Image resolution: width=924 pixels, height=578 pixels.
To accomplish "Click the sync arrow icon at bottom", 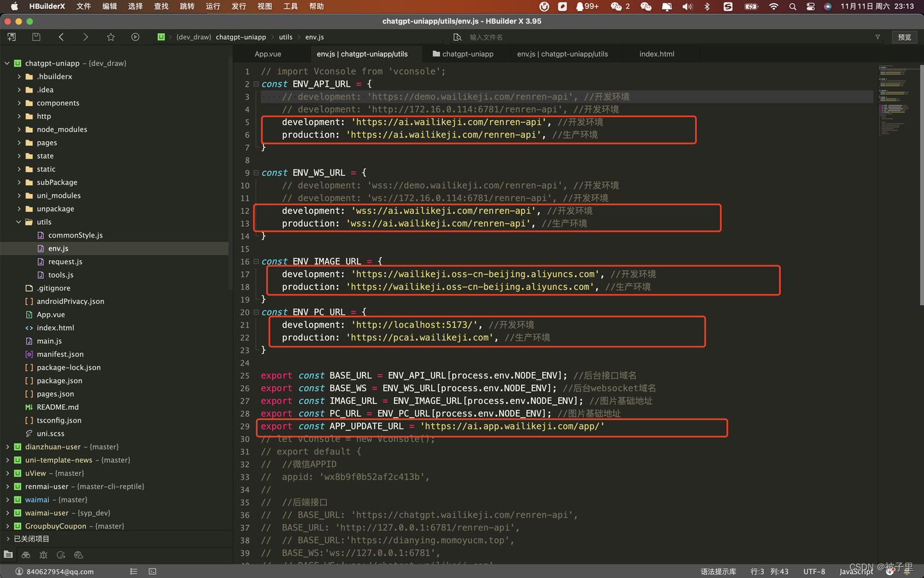I will click(61, 555).
